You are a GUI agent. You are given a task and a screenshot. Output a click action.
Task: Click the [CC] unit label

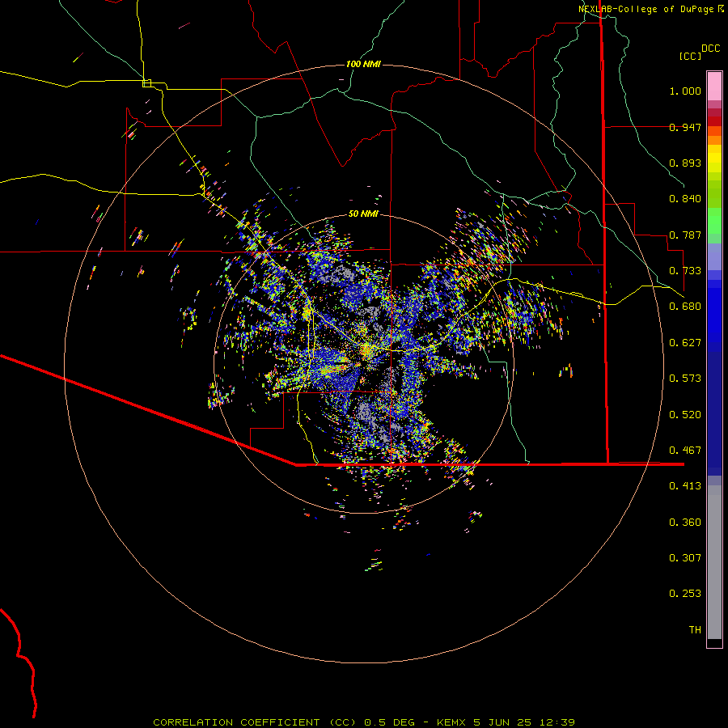point(691,56)
